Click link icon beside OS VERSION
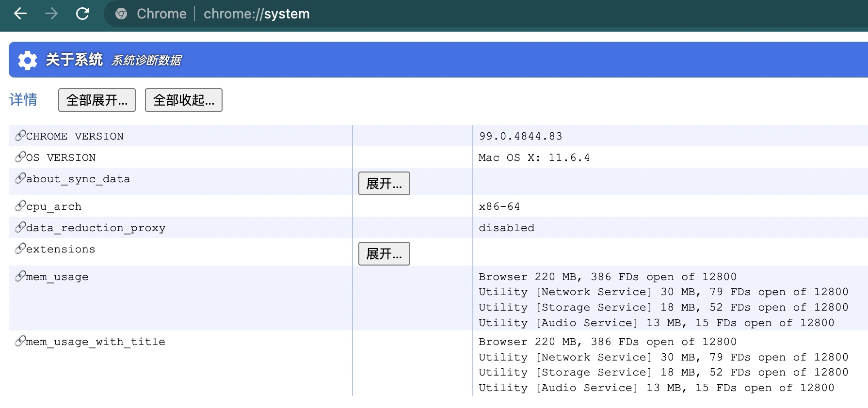The width and height of the screenshot is (868, 408). pyautogui.click(x=20, y=157)
